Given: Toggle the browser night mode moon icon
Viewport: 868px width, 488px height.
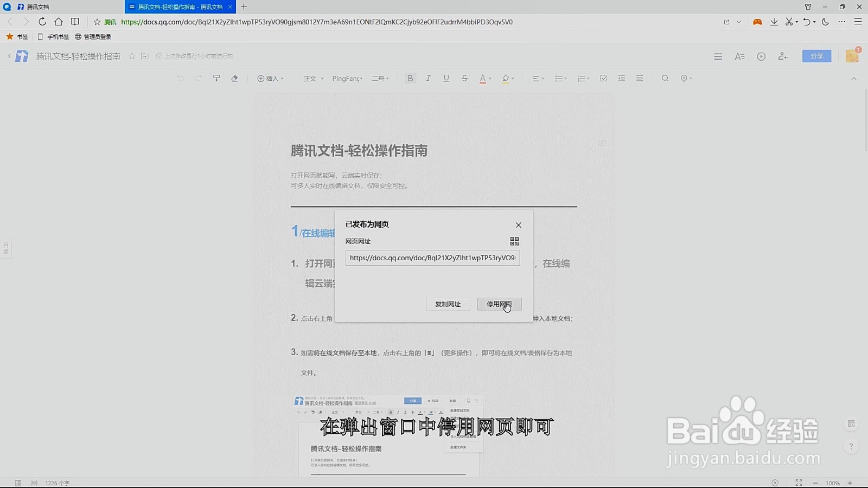Looking at the screenshot, I should tap(825, 22).
